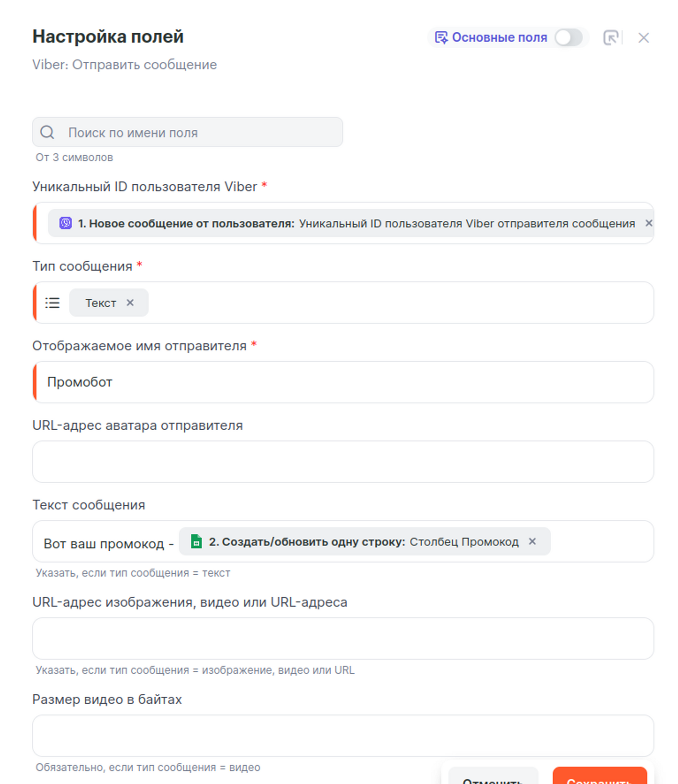This screenshot has height=784, width=678.
Task: Click the Основные поля label icon
Action: [441, 38]
